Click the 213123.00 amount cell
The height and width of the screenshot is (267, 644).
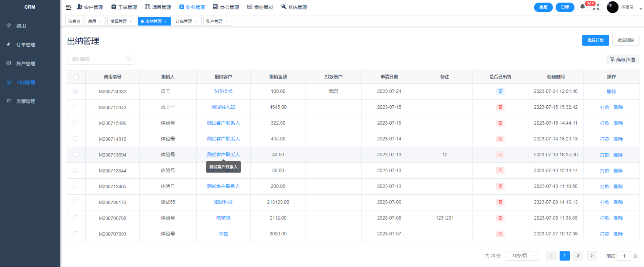point(278,202)
